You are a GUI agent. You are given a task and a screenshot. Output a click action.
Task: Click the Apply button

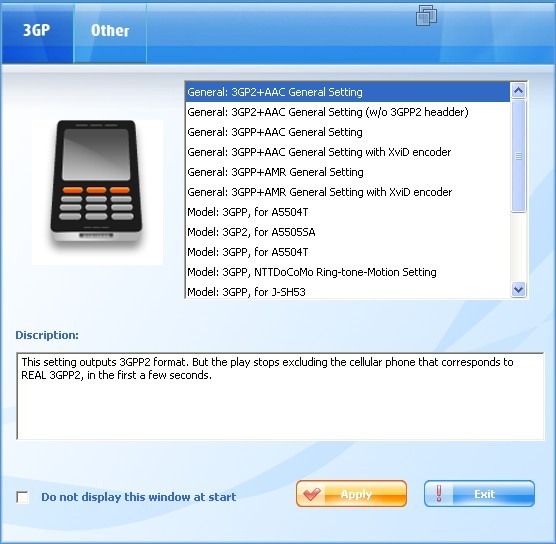(x=351, y=494)
